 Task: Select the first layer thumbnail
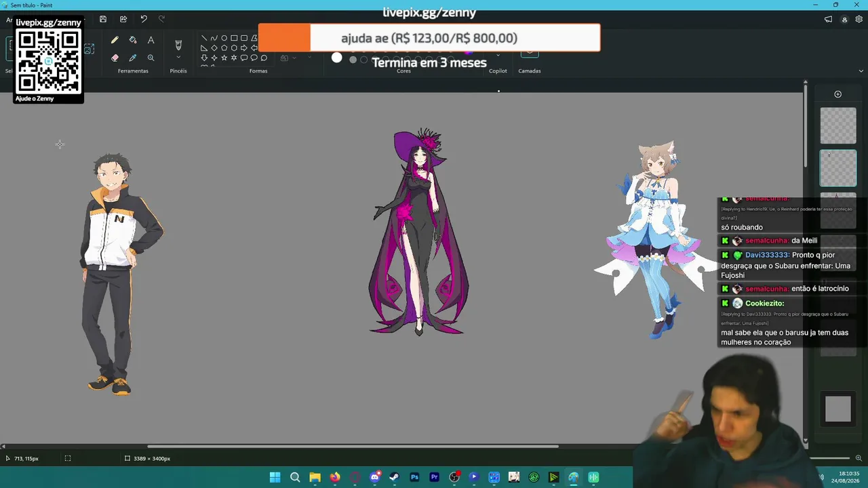coord(838,126)
